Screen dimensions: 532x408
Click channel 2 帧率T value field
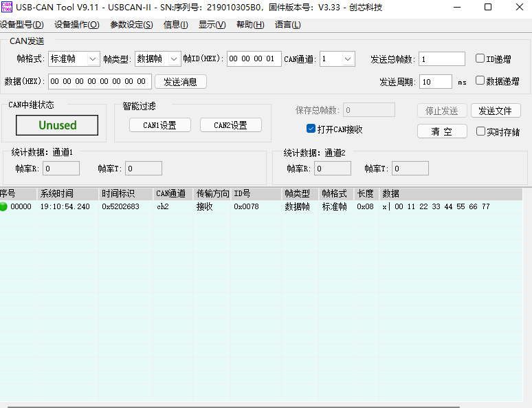tap(410, 169)
